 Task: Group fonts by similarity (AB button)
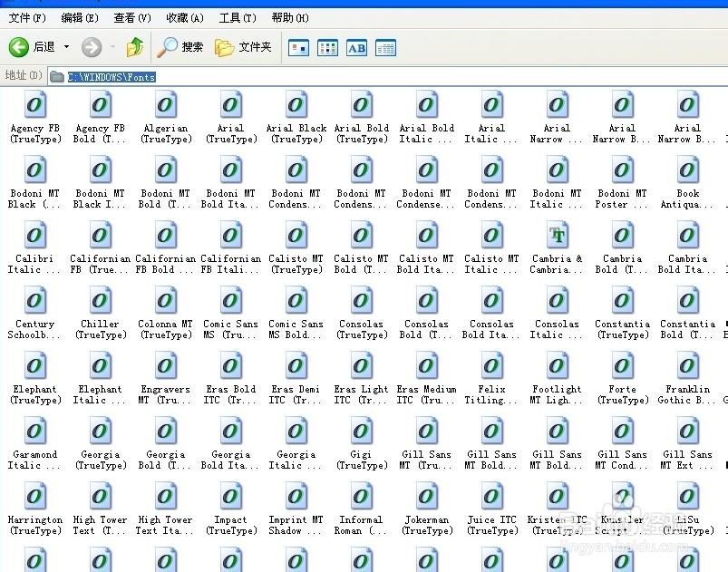356,48
